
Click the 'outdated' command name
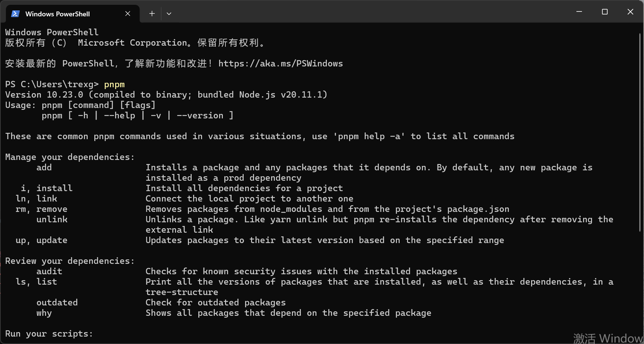click(x=57, y=302)
